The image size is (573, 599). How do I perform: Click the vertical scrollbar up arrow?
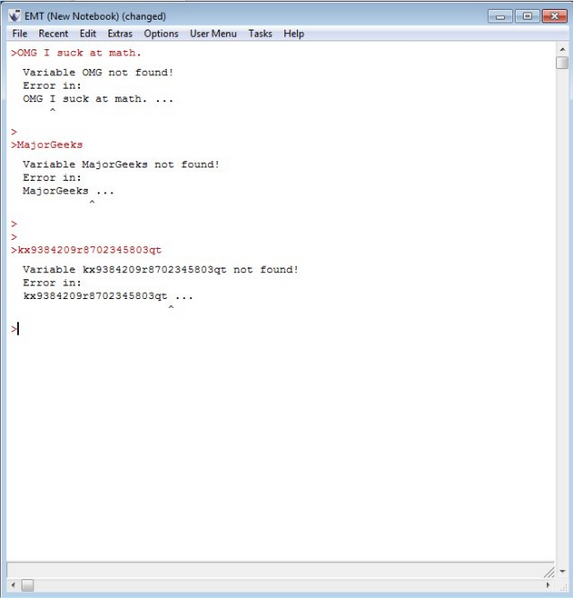tap(562, 49)
